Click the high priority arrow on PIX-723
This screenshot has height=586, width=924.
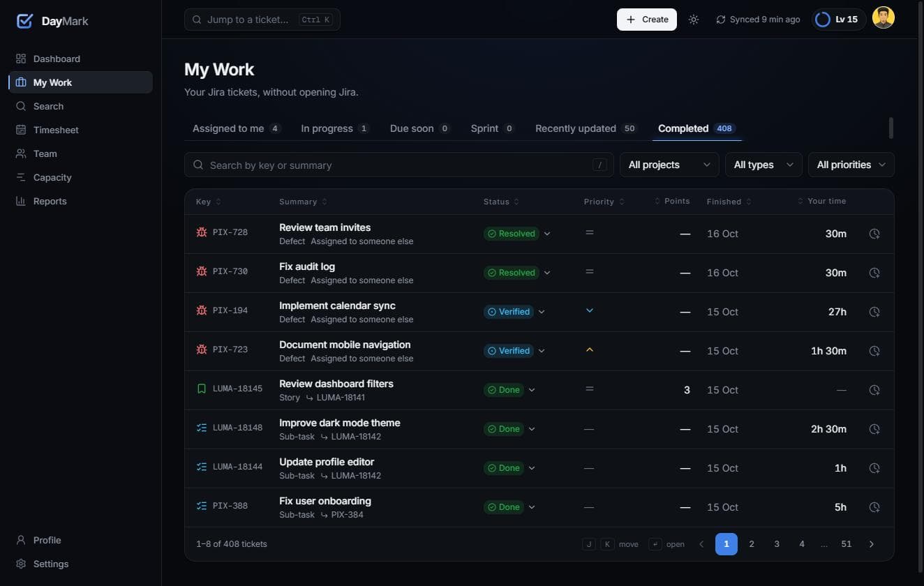(x=590, y=350)
